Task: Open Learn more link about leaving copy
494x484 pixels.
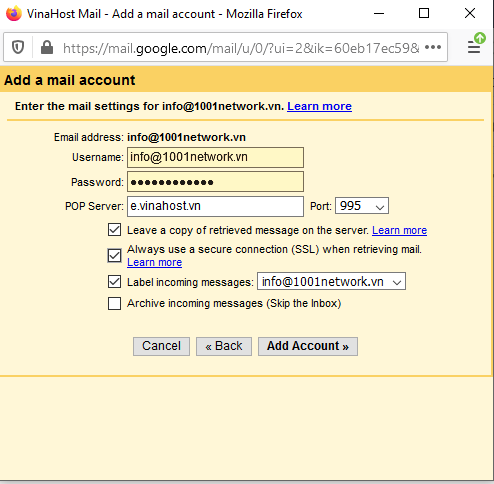Action: (x=399, y=230)
